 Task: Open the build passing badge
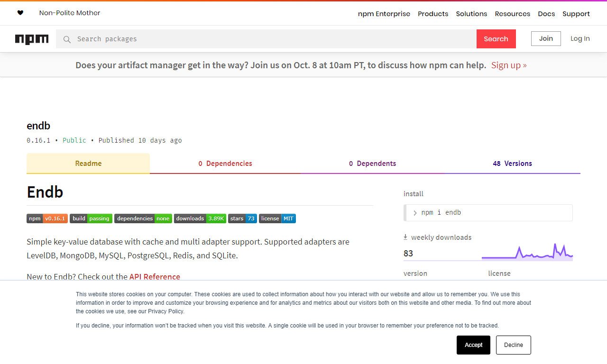click(x=91, y=218)
